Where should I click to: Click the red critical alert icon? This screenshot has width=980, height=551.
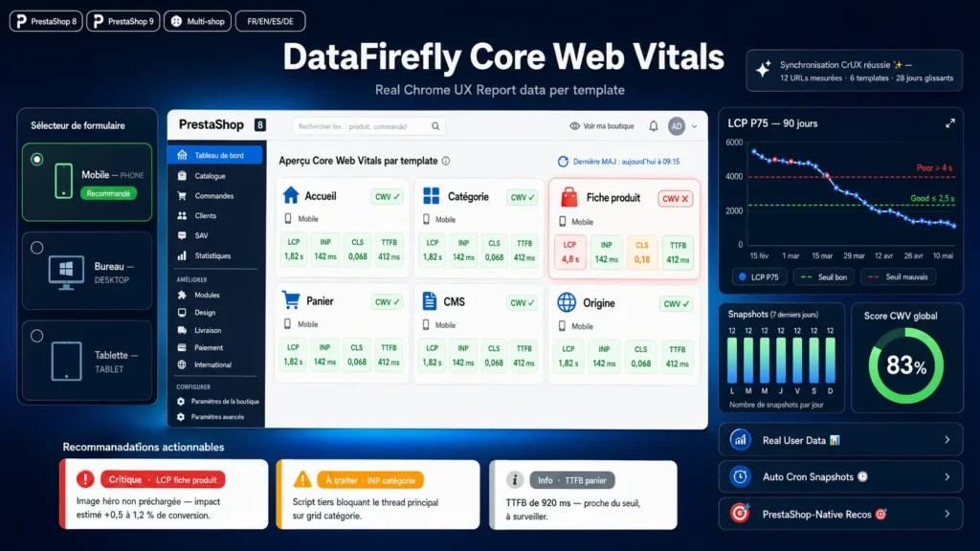tap(85, 479)
